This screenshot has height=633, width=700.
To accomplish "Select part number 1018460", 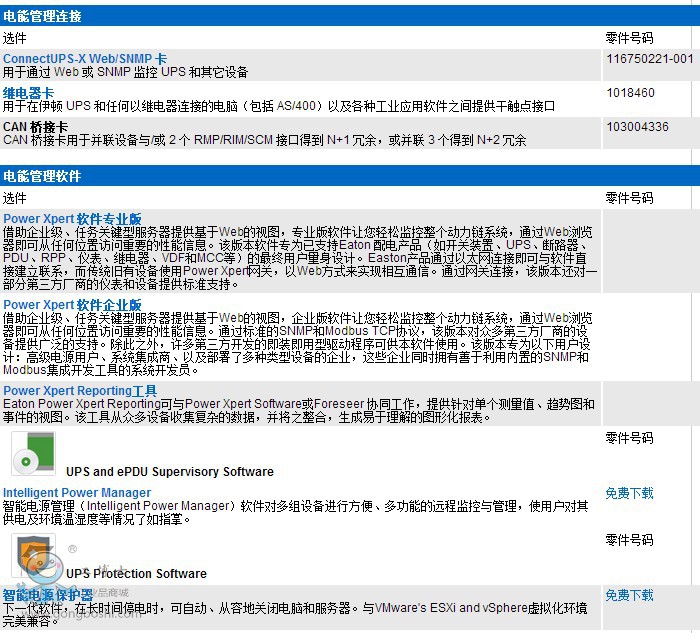I will [x=630, y=93].
